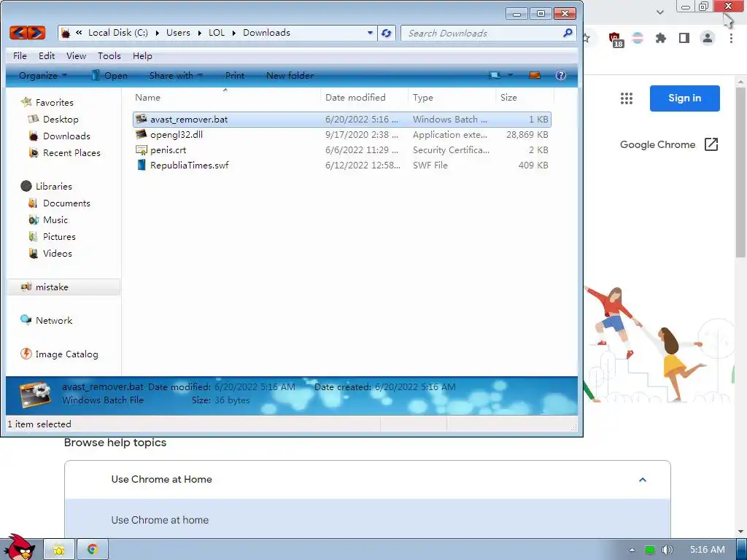Show hidden system tray icons
747x560 pixels.
coord(632,550)
